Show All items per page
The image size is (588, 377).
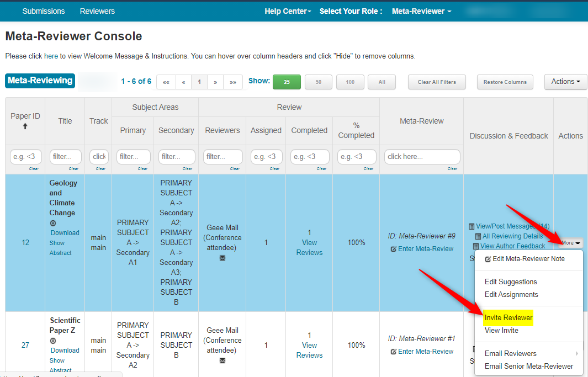[382, 82]
